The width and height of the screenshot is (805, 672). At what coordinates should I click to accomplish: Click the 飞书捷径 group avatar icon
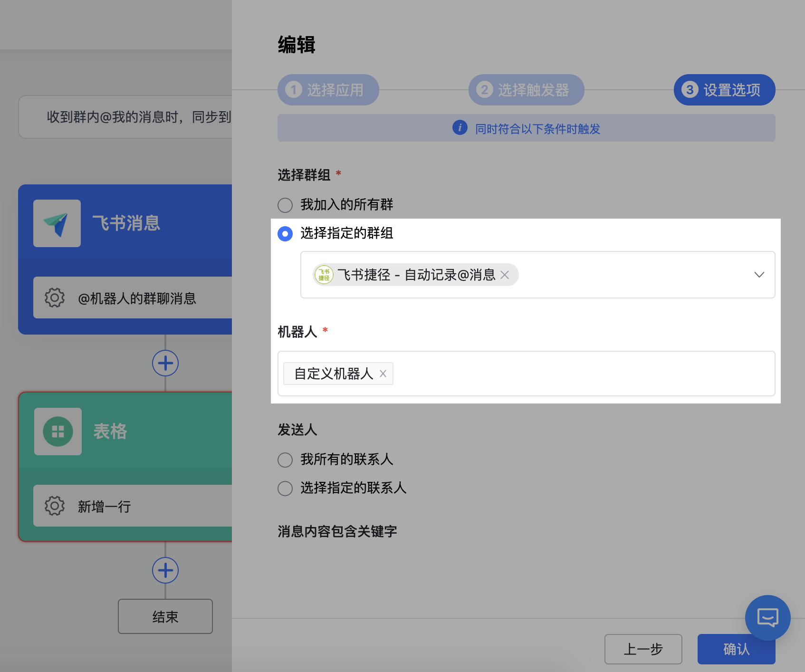[324, 275]
